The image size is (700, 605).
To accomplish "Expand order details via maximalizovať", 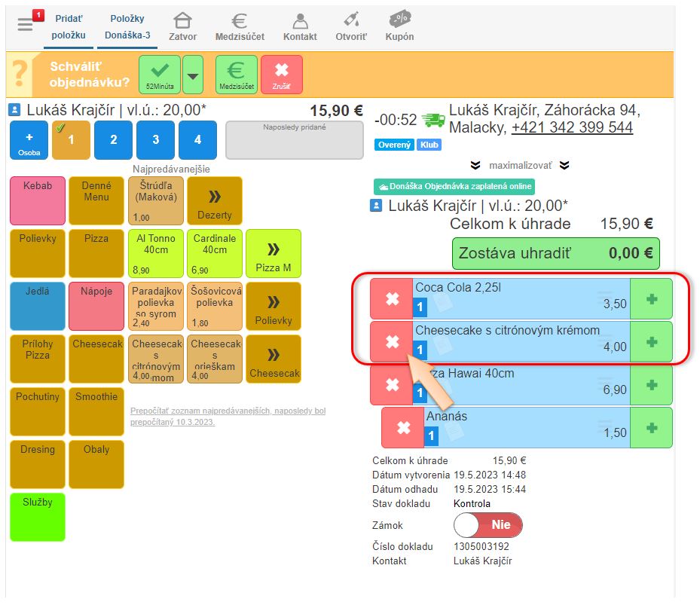I will click(x=520, y=165).
